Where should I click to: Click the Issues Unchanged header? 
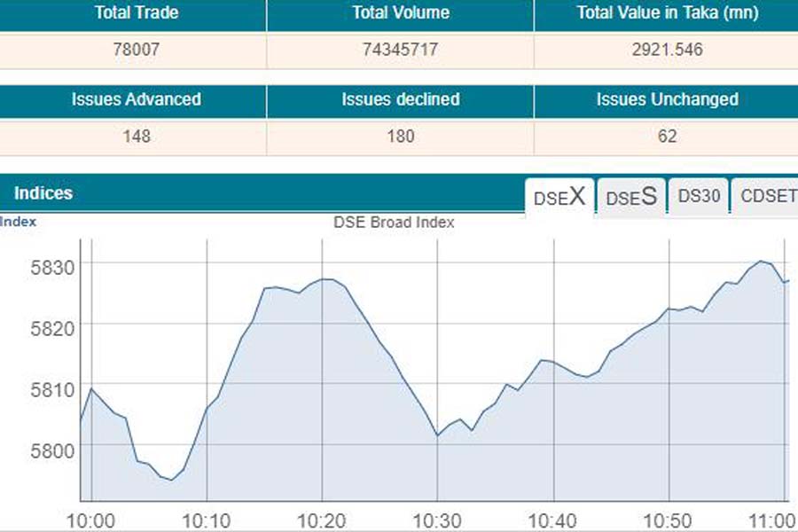(x=666, y=99)
